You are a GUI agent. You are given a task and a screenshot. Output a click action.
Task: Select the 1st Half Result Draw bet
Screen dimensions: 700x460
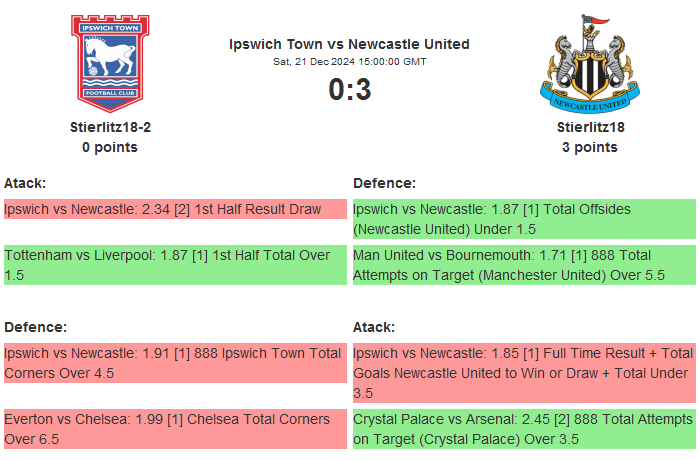click(x=174, y=209)
